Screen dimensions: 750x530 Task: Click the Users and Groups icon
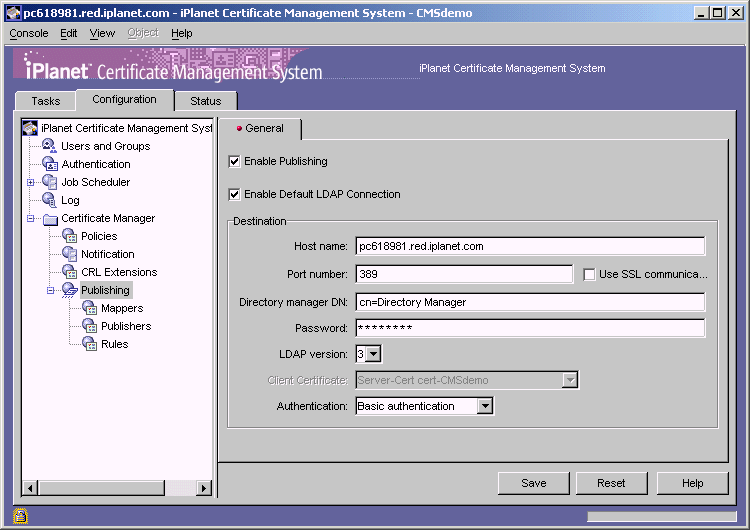(x=49, y=146)
